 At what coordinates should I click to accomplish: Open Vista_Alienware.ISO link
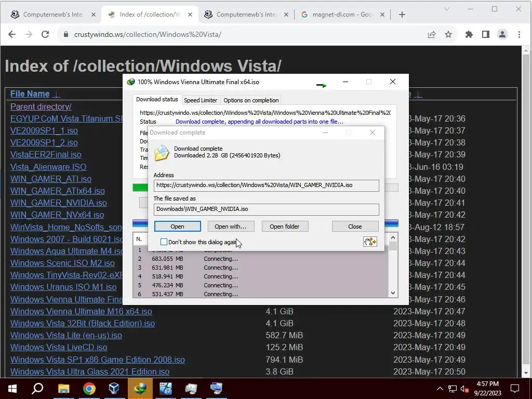click(x=48, y=167)
